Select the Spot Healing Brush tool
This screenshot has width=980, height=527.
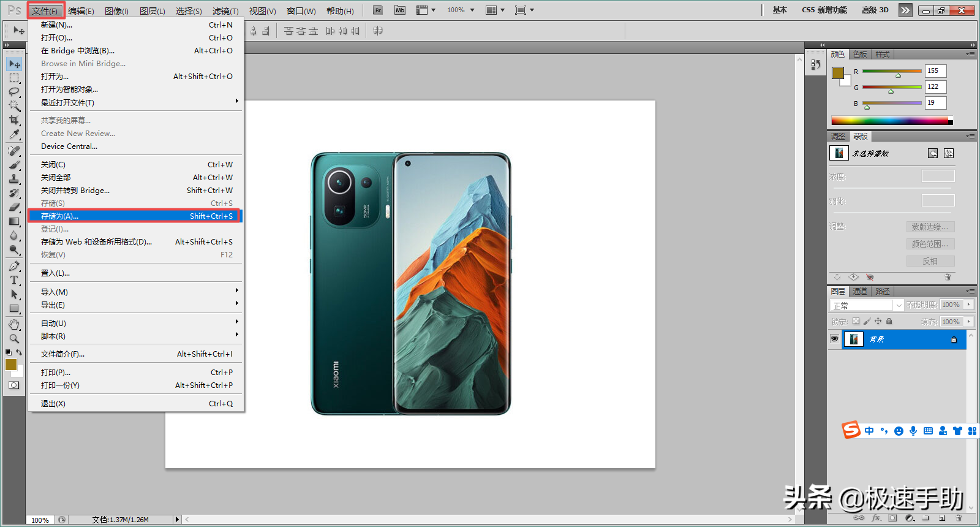(x=14, y=151)
